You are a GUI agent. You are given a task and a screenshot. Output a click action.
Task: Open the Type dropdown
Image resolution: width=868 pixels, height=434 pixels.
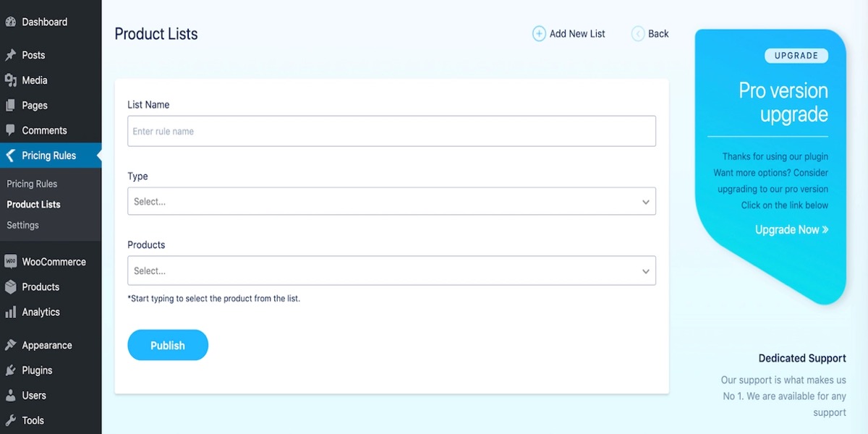(x=391, y=202)
